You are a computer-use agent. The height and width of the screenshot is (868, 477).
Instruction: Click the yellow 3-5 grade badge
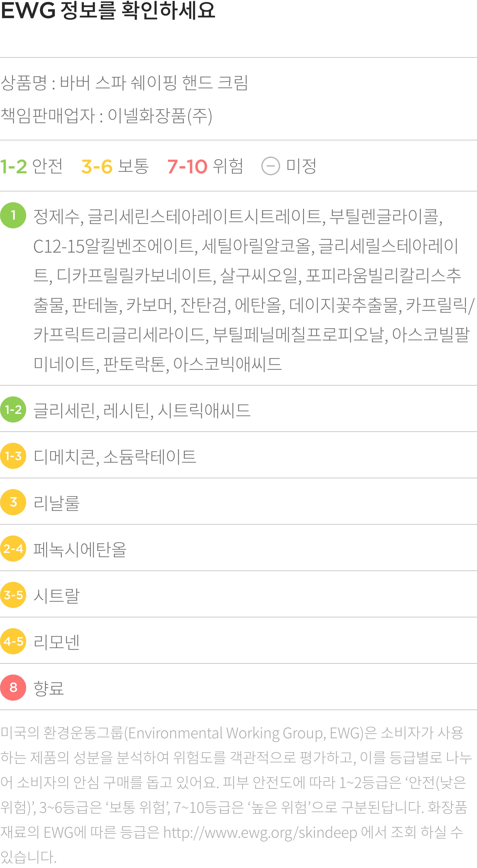[x=13, y=595]
